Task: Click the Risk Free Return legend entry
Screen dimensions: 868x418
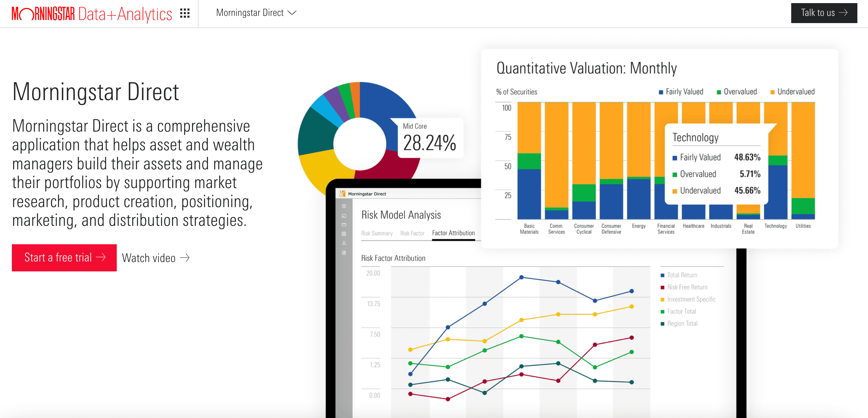Action: click(x=684, y=287)
